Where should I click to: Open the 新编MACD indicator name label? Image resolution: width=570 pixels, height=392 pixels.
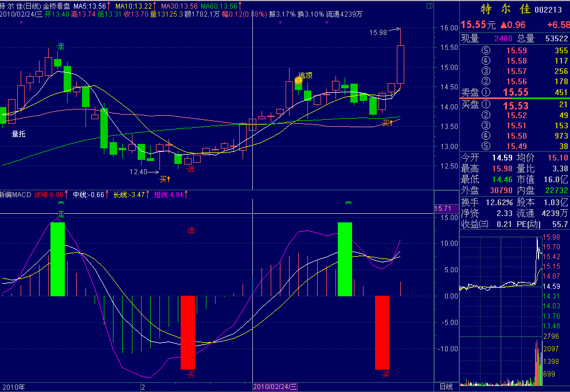tap(16, 195)
